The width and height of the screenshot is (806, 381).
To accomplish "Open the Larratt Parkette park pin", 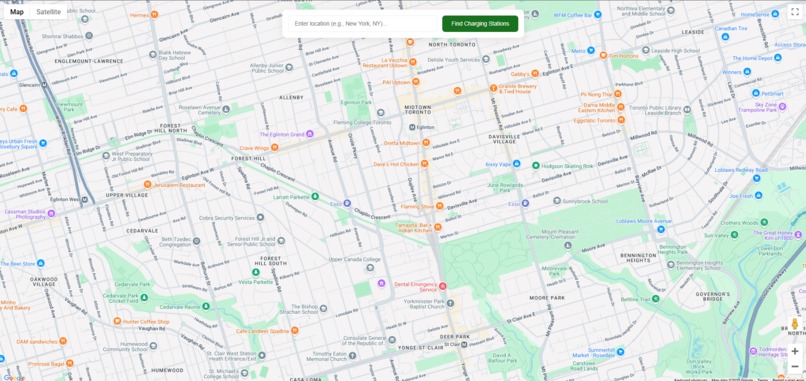I will pyautogui.click(x=315, y=196).
